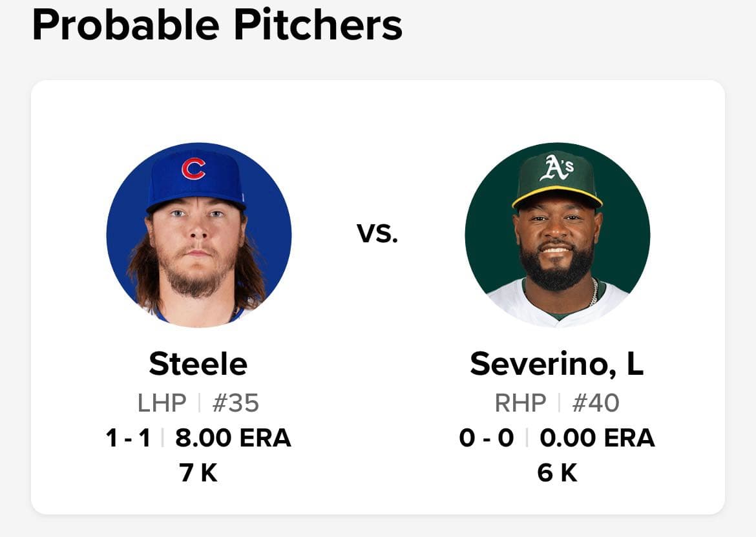Viewport: 756px width, 537px height.
Task: Select the "vs." matchup indicator
Action: tap(377, 235)
